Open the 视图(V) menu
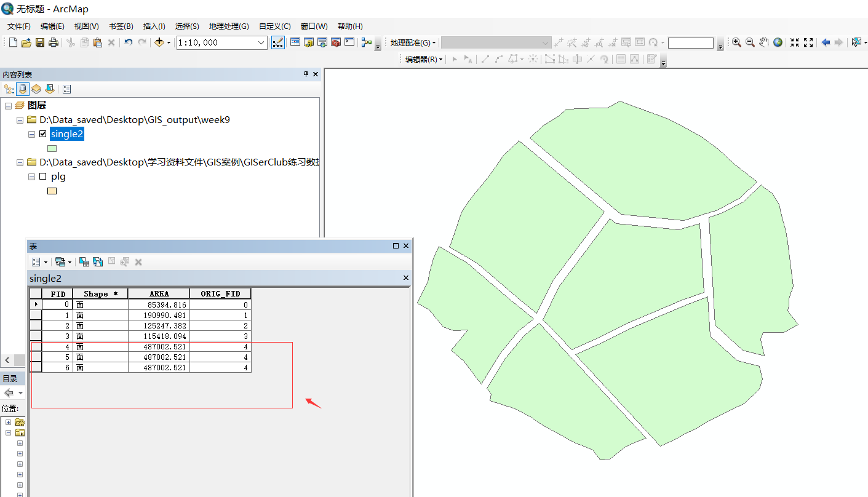This screenshot has height=497, width=868. point(87,26)
